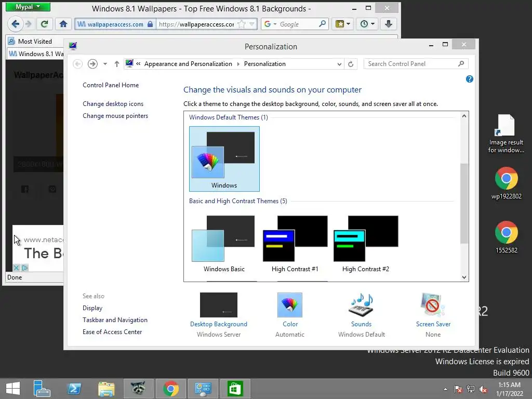Viewport: 532px width, 399px height.
Task: Select the Windows default theme
Action: 224,159
